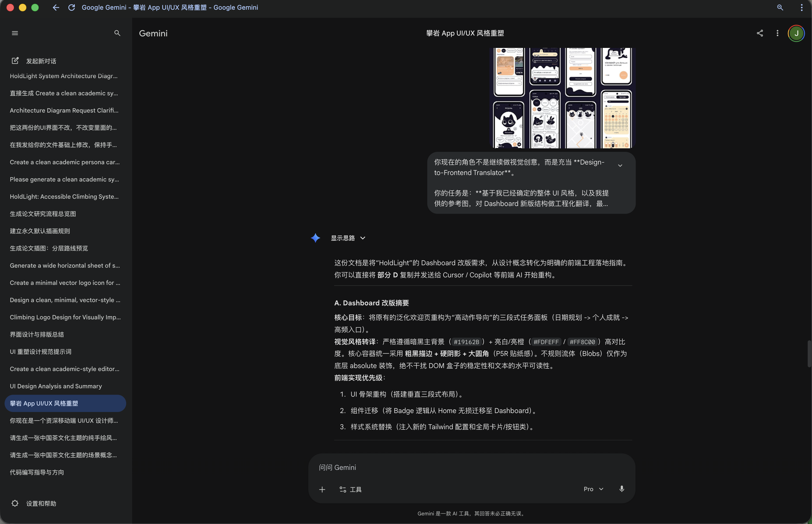Open chat 请生成一张中国茶文化主题的纯手绘风
Screen dimensions: 812x524
[x=65, y=438]
